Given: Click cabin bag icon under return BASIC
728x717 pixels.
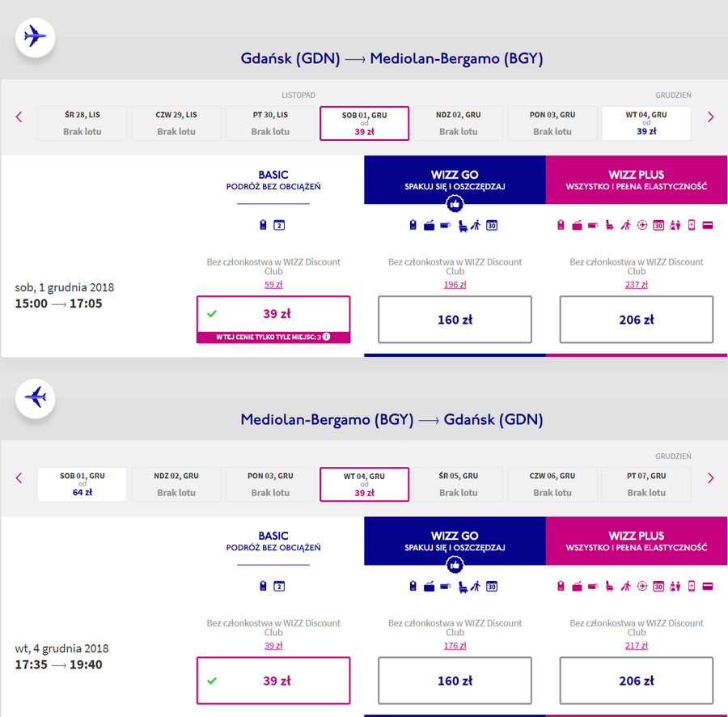Looking at the screenshot, I should coord(263,586).
